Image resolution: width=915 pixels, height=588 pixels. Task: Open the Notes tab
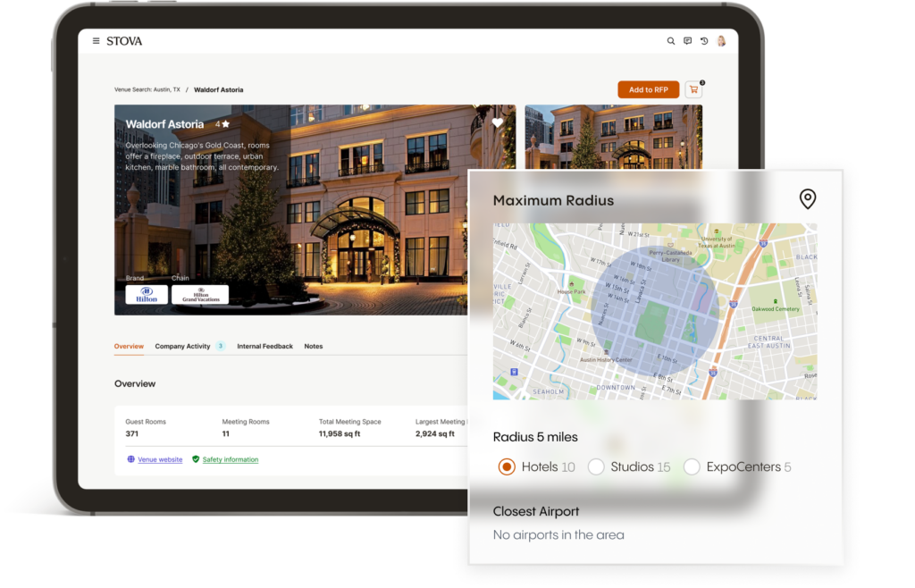[x=314, y=346]
